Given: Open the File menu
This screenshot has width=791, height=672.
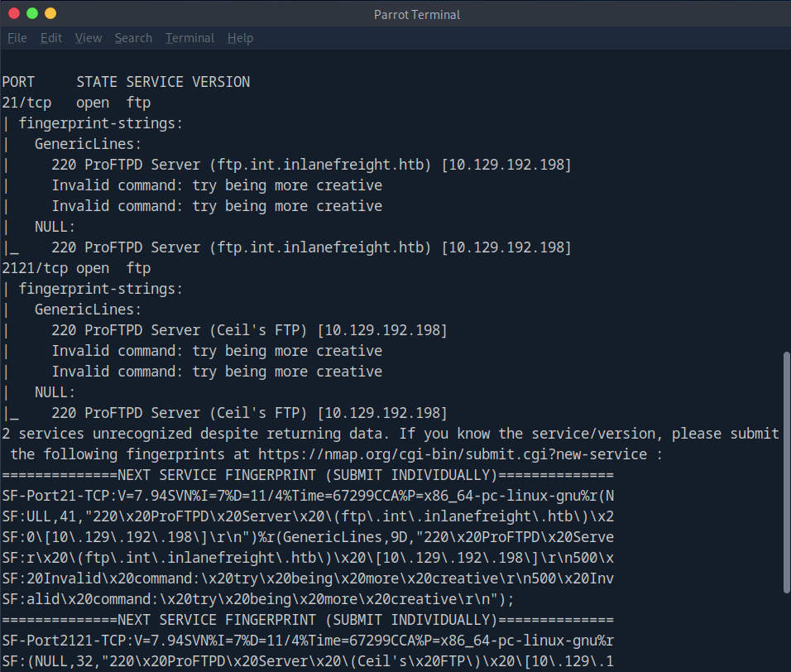Looking at the screenshot, I should [x=17, y=38].
